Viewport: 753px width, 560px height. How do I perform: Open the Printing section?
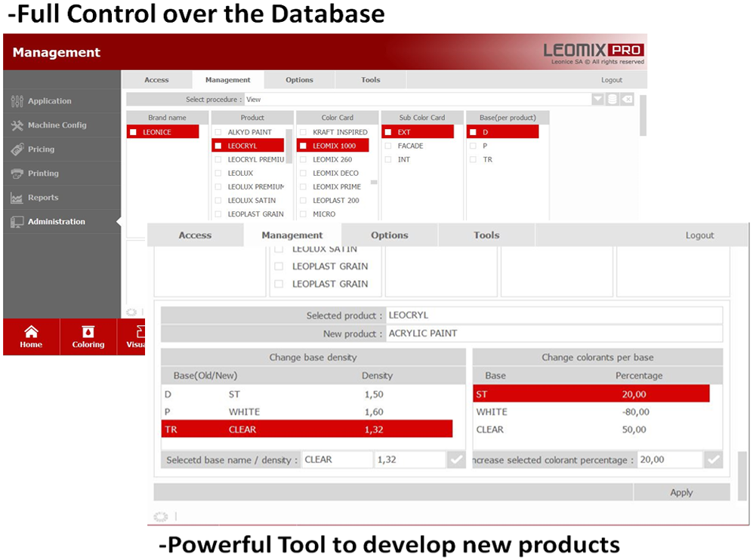(x=43, y=174)
